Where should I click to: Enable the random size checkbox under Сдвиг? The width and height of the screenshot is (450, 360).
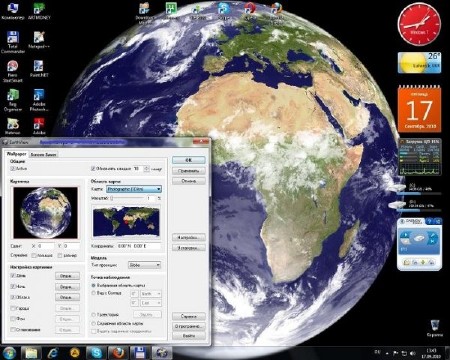[60, 256]
